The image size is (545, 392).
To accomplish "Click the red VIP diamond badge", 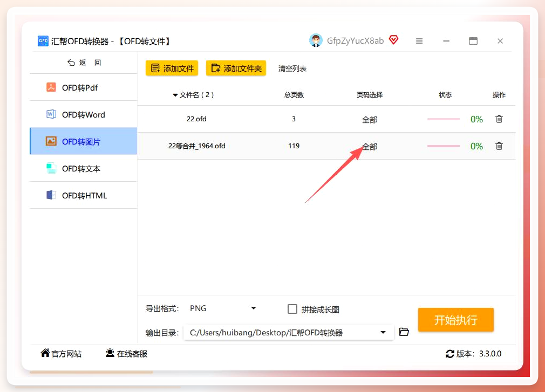I will [x=393, y=40].
